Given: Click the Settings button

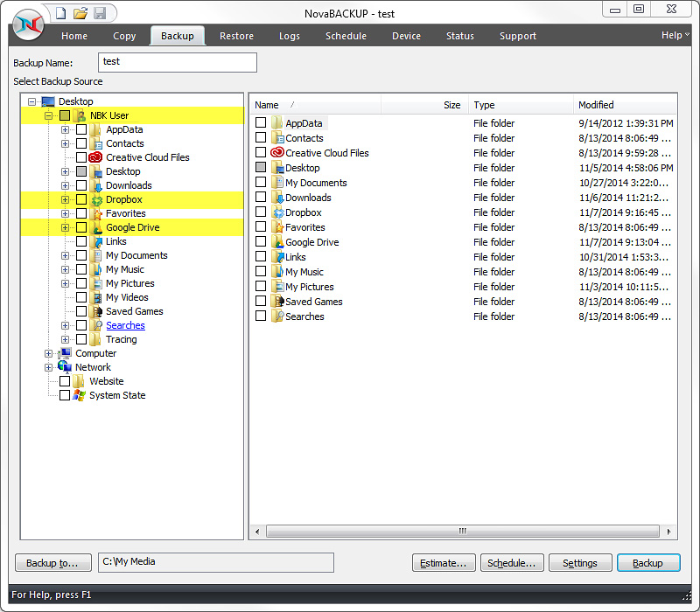Looking at the screenshot, I should click(x=580, y=563).
